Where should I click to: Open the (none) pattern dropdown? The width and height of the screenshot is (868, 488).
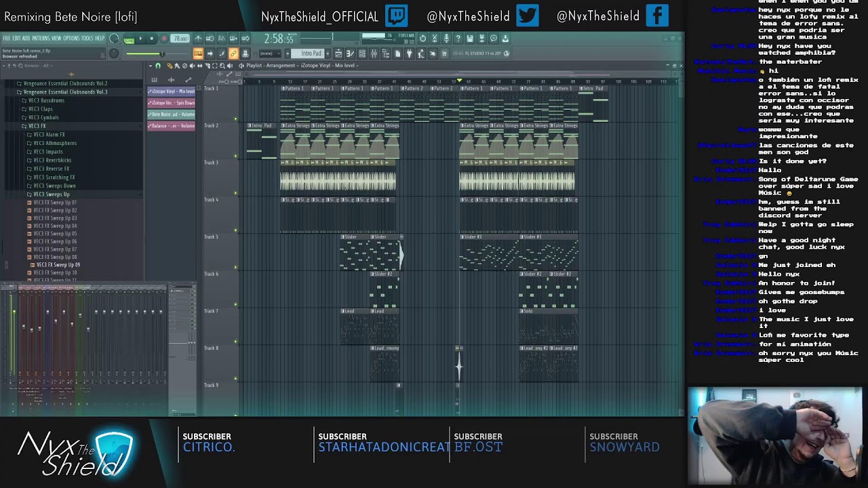(270, 54)
